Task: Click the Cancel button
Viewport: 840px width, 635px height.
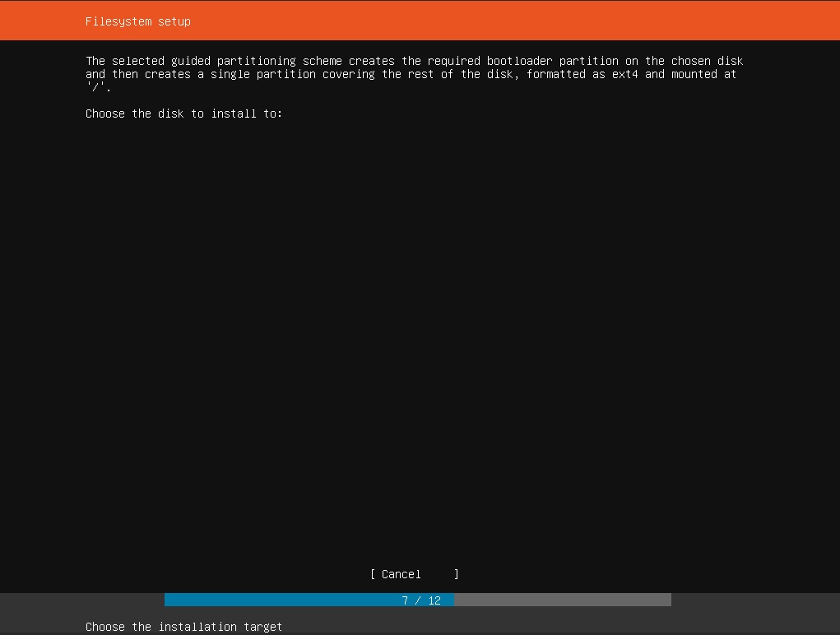Action: (x=414, y=574)
